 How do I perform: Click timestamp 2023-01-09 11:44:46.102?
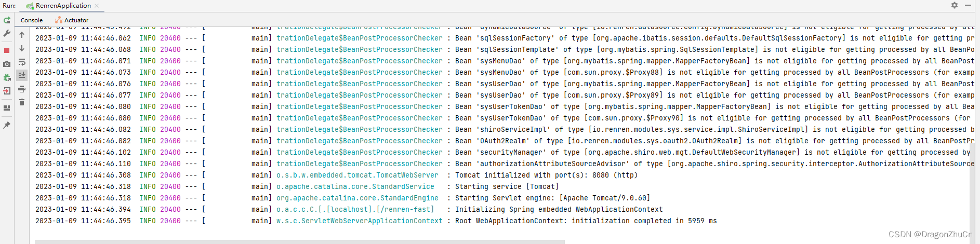pyautogui.click(x=83, y=152)
